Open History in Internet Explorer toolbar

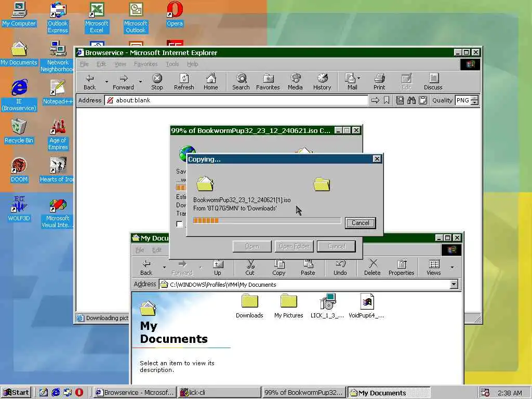pos(322,82)
